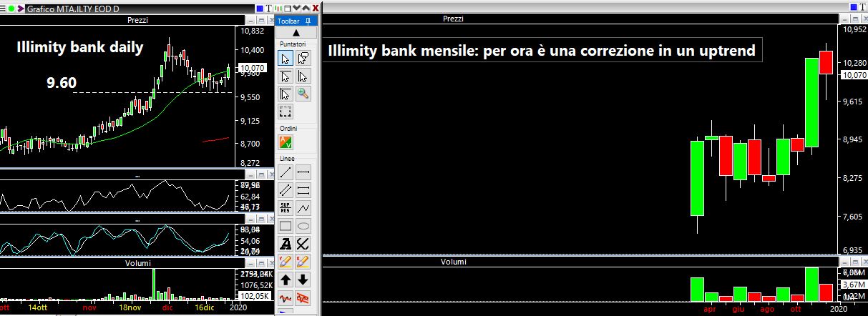The image size is (868, 316).
Task: Click the blue square icon in the daily chart title
Action: 260,9
